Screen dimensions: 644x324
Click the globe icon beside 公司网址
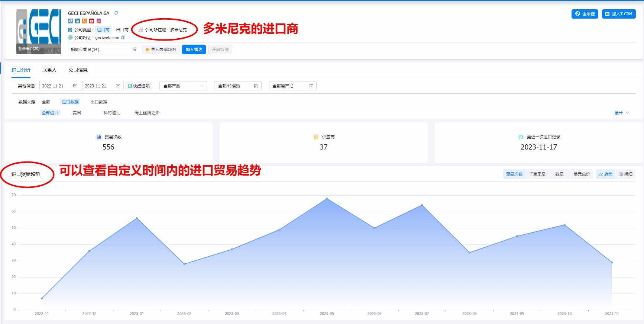70,38
